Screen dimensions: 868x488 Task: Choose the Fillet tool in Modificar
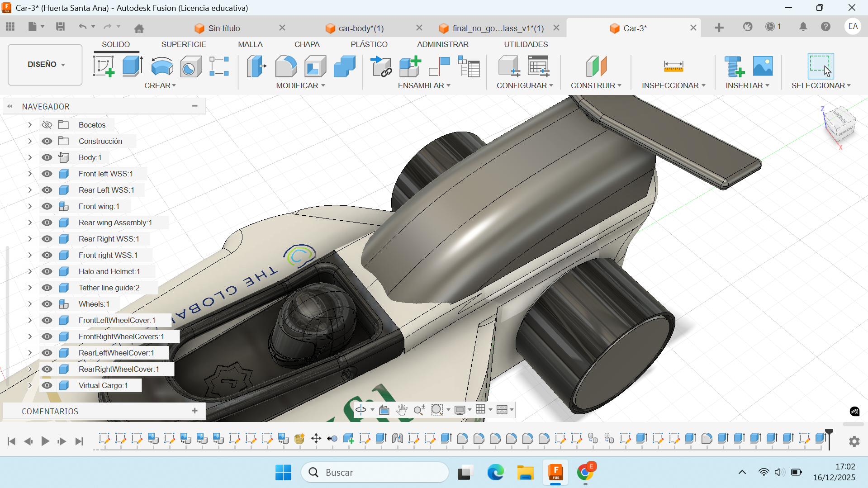[x=286, y=66]
